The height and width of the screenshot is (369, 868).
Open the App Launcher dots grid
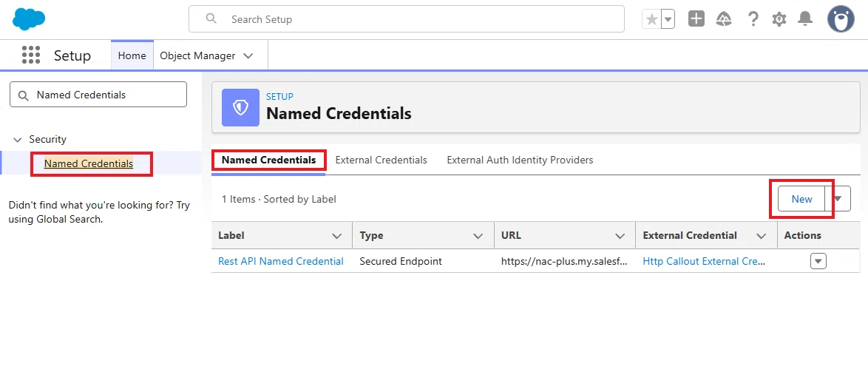(x=31, y=55)
